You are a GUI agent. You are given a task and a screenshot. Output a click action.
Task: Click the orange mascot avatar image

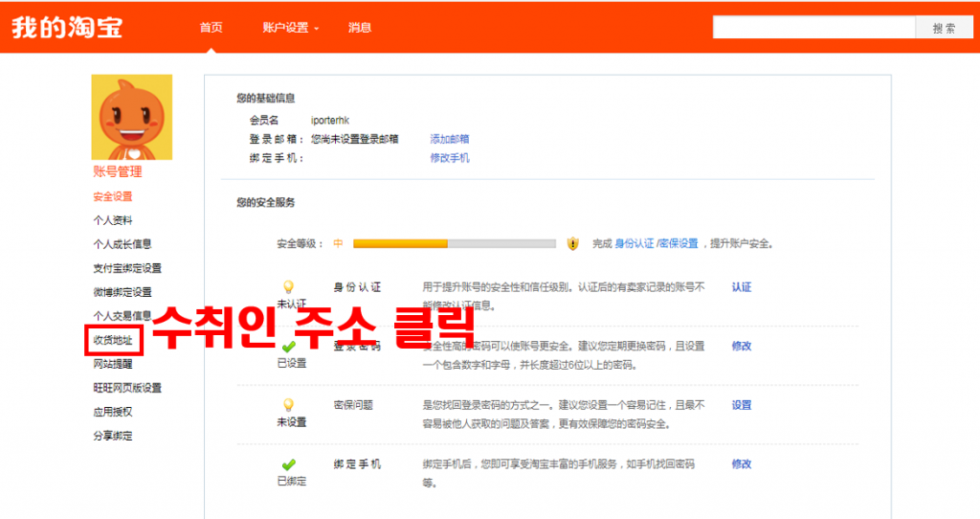pyautogui.click(x=132, y=117)
